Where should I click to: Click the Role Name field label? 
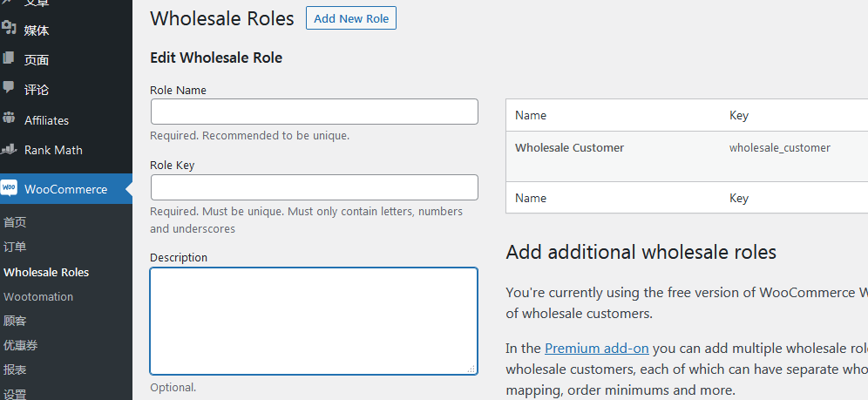(179, 90)
